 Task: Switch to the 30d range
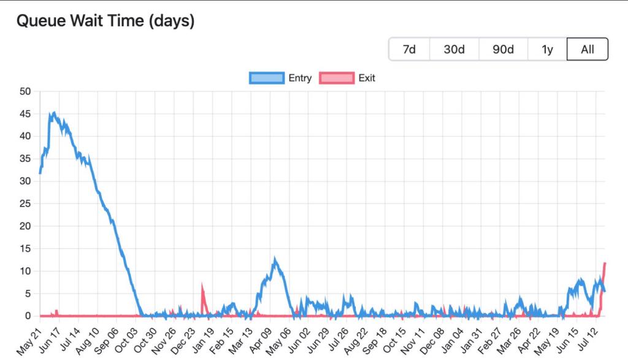pos(454,49)
